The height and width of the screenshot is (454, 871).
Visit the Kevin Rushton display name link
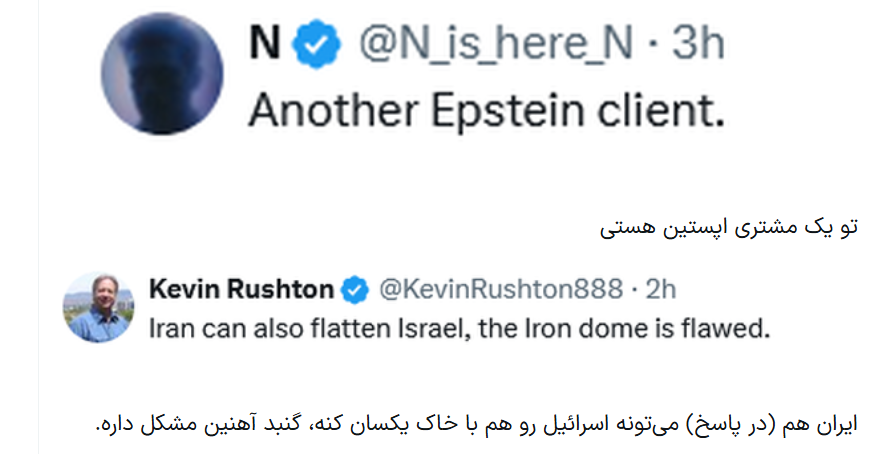pyautogui.click(x=241, y=289)
